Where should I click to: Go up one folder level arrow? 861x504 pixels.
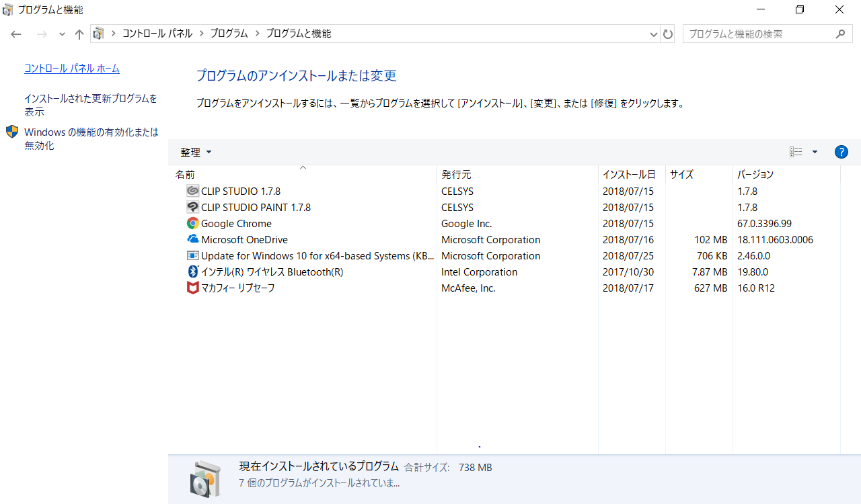[79, 34]
